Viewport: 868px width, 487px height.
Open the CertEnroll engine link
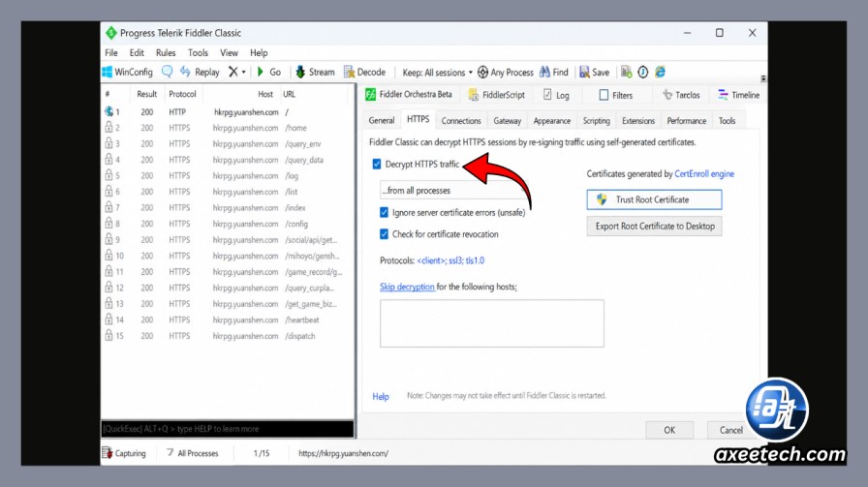(x=704, y=173)
